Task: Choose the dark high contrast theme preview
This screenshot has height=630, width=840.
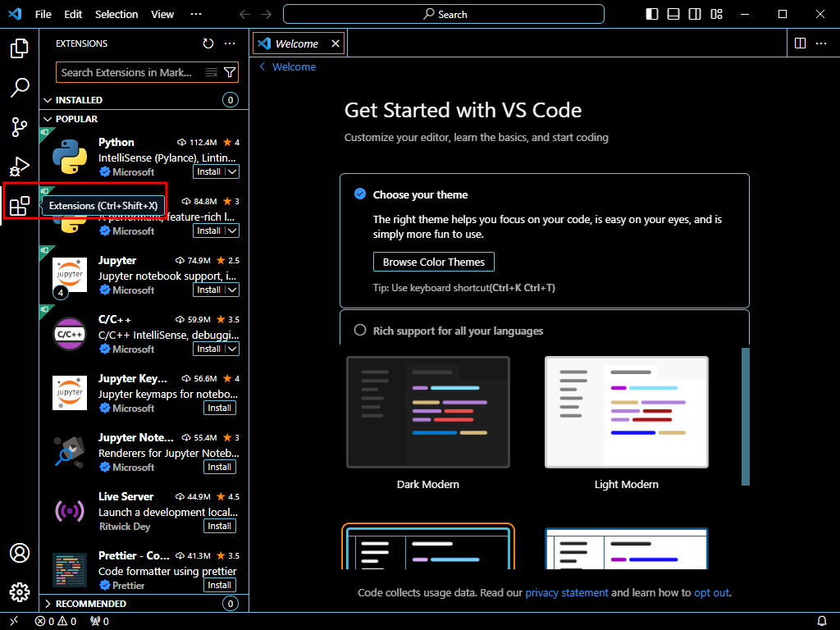Action: click(x=428, y=547)
